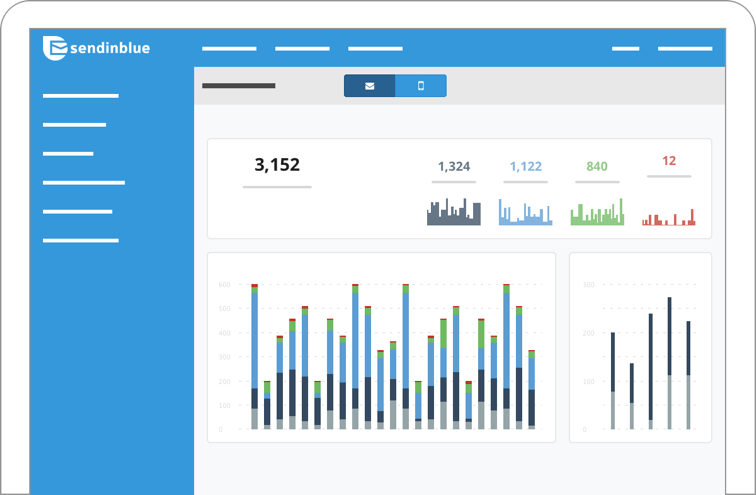Select the 840 green stat figure

(597, 166)
